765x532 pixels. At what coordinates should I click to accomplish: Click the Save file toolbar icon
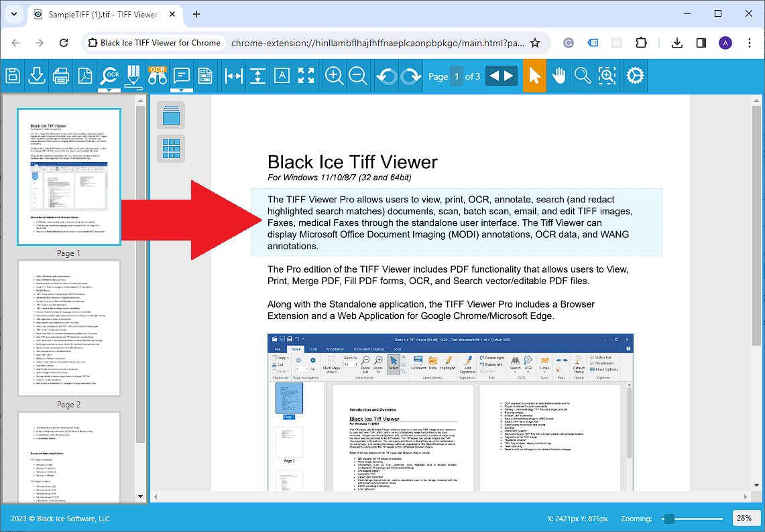13,75
